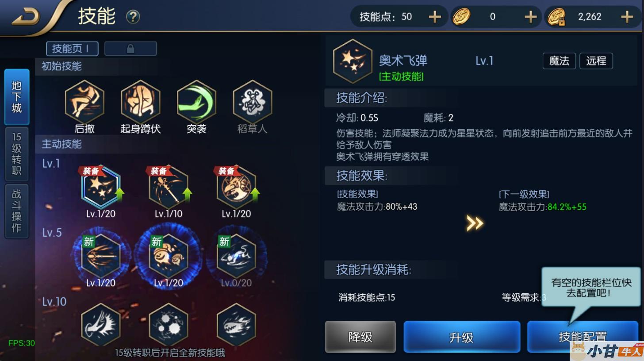This screenshot has width=644, height=361.
Task: Select the equipped 奥术飞弹 star skill icon
Action: click(x=101, y=187)
